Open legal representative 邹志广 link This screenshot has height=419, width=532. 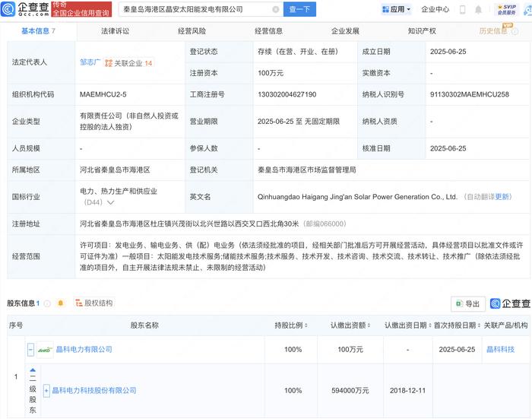pos(90,62)
